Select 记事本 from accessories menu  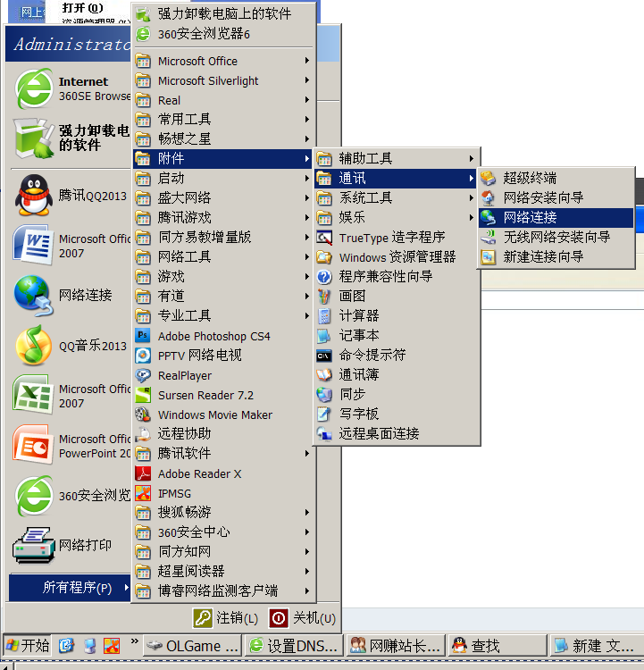(396, 335)
